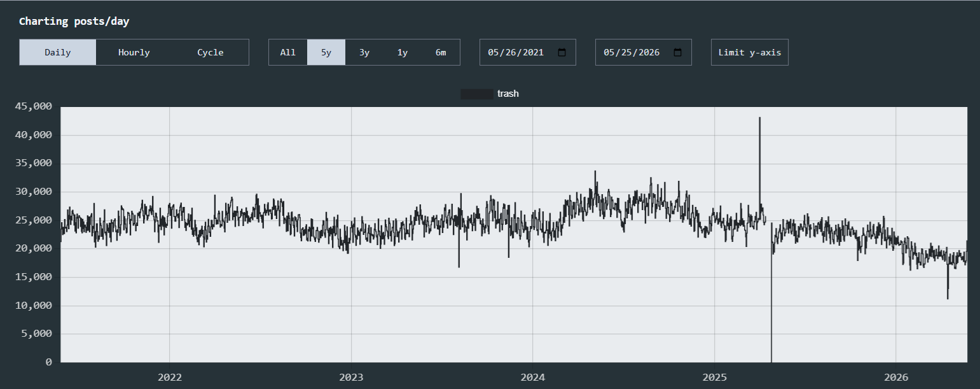This screenshot has width=980, height=389.
Task: Click the Limit y-axis button
Action: [750, 52]
